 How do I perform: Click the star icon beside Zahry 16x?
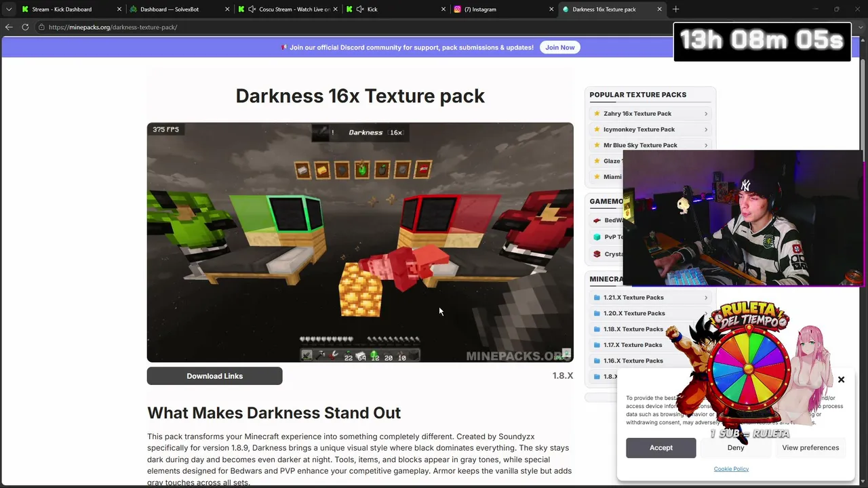tap(597, 114)
